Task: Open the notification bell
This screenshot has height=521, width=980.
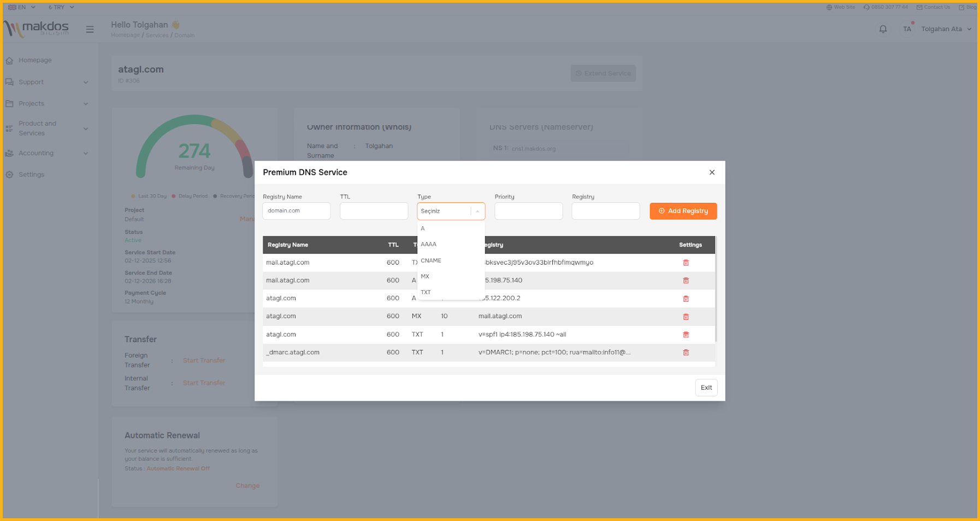Action: (x=883, y=28)
